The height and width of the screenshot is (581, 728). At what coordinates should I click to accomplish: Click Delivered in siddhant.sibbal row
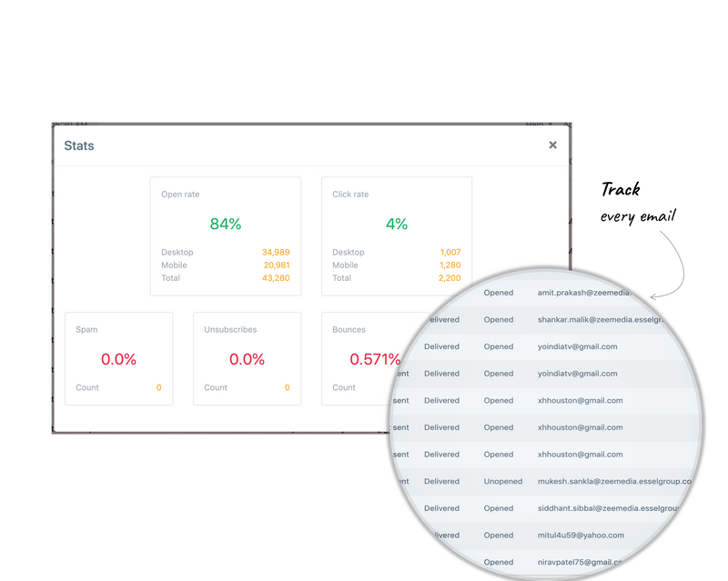pyautogui.click(x=441, y=508)
